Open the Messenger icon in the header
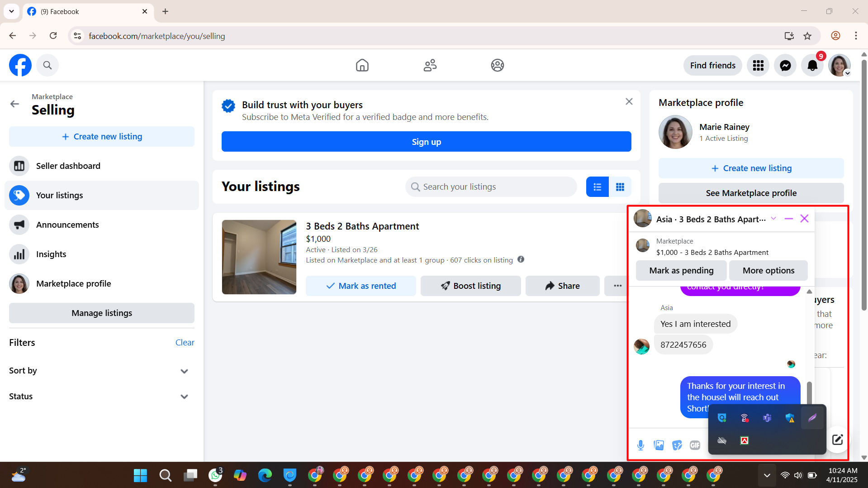The image size is (868, 488). (785, 66)
